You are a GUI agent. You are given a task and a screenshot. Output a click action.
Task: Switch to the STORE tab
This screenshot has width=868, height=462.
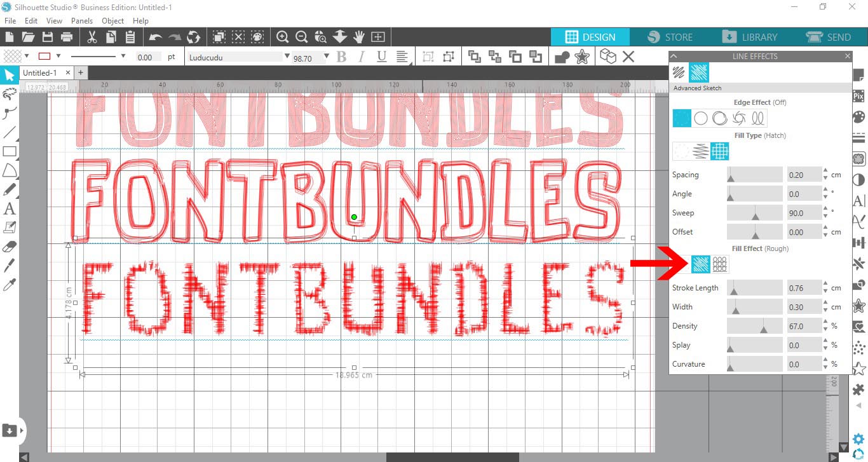(670, 37)
